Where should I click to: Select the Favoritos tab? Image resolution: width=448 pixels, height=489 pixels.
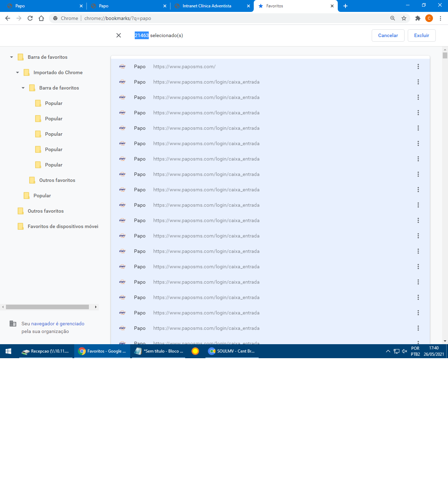296,6
